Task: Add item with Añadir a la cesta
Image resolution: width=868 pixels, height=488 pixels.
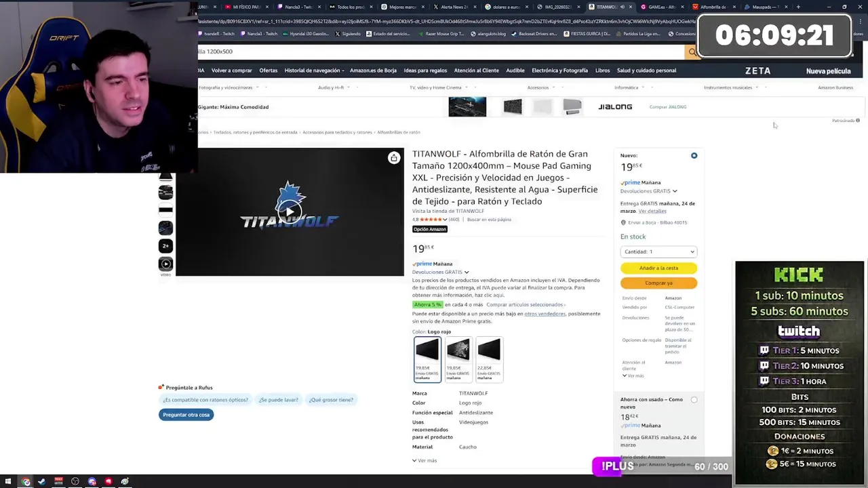Action: point(658,268)
